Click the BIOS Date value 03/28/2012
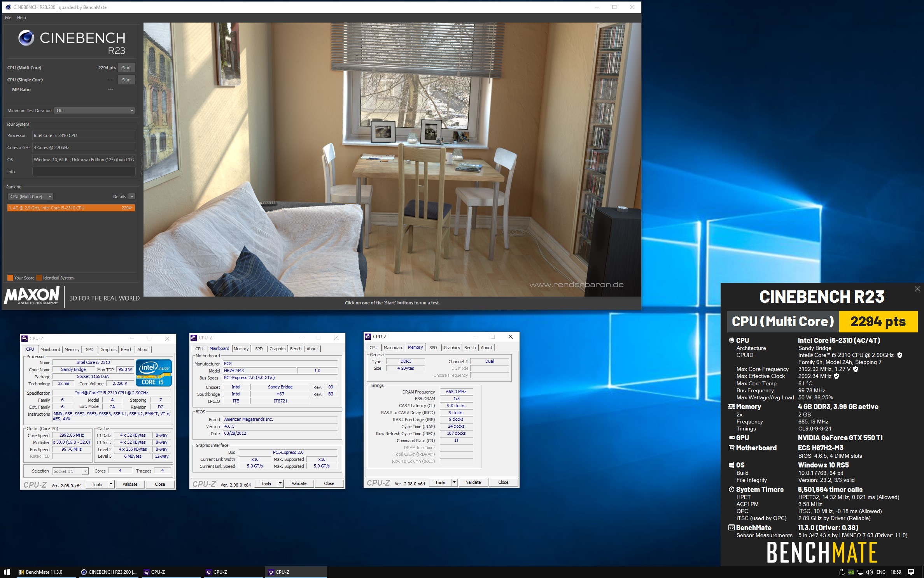Image resolution: width=924 pixels, height=578 pixels. pos(280,433)
